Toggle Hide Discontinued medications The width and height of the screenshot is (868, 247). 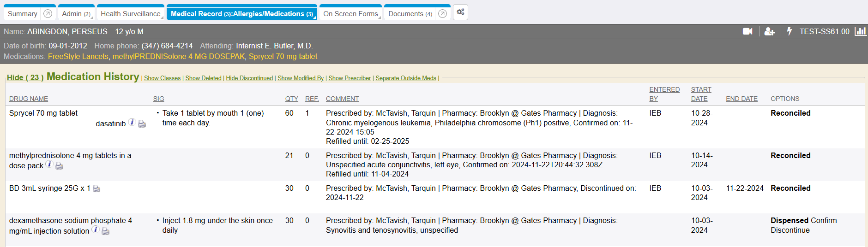[x=249, y=78]
